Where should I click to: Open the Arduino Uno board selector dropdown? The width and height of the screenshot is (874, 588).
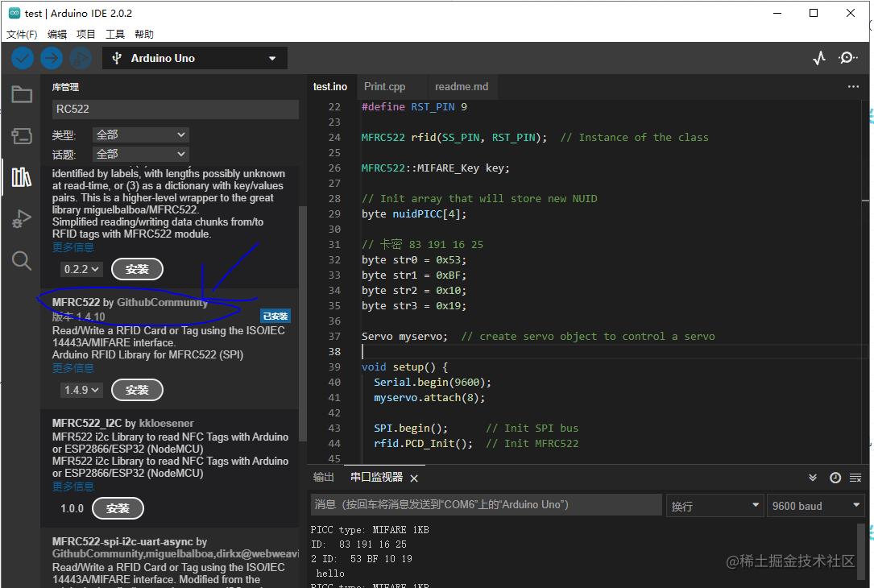(194, 58)
